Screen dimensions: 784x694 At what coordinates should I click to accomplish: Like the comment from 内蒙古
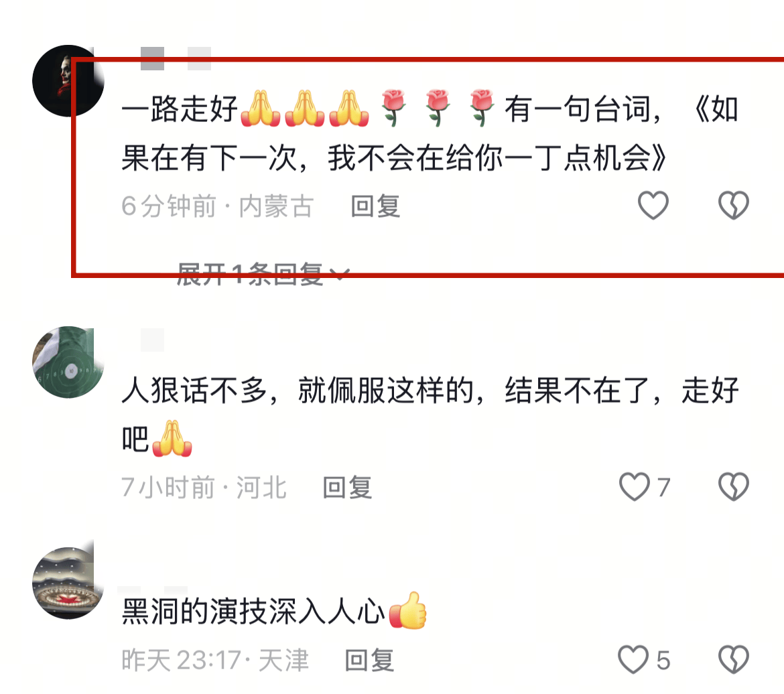(653, 206)
